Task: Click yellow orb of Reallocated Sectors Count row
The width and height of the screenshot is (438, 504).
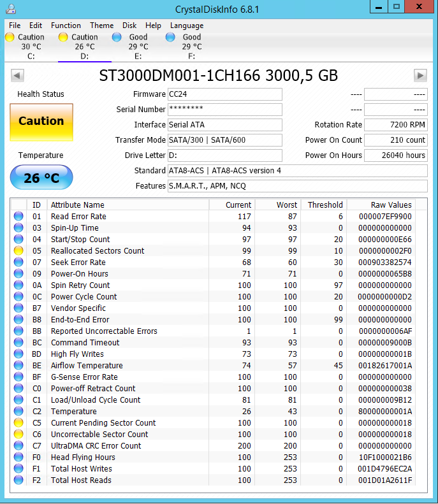Action: point(18,250)
